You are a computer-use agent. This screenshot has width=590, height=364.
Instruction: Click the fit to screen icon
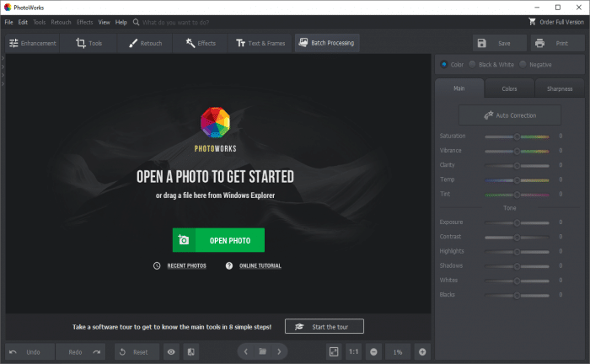334,351
